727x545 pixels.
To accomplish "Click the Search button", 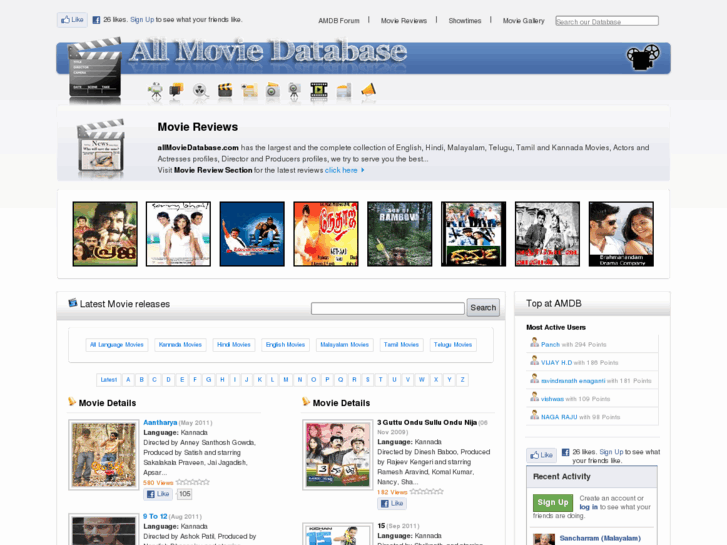I will click(x=483, y=308).
